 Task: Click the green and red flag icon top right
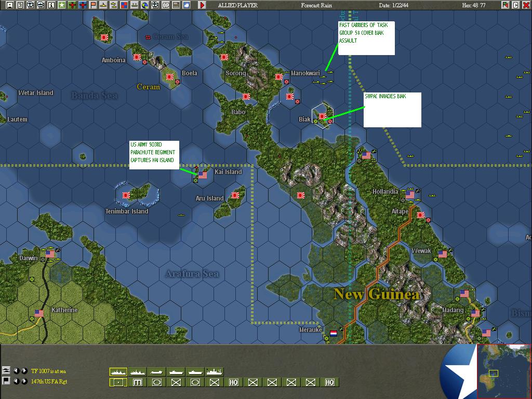(x=506, y=5)
